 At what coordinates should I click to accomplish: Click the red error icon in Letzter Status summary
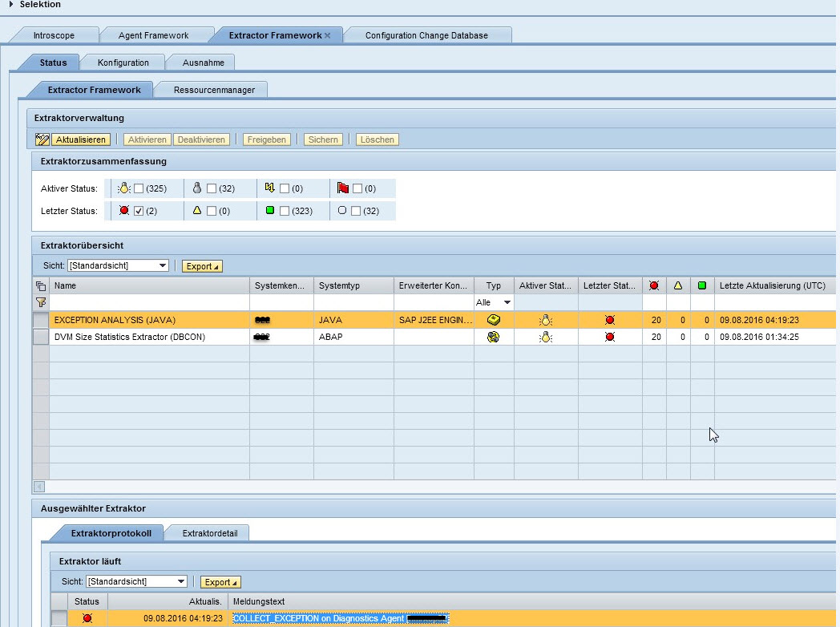click(x=123, y=210)
